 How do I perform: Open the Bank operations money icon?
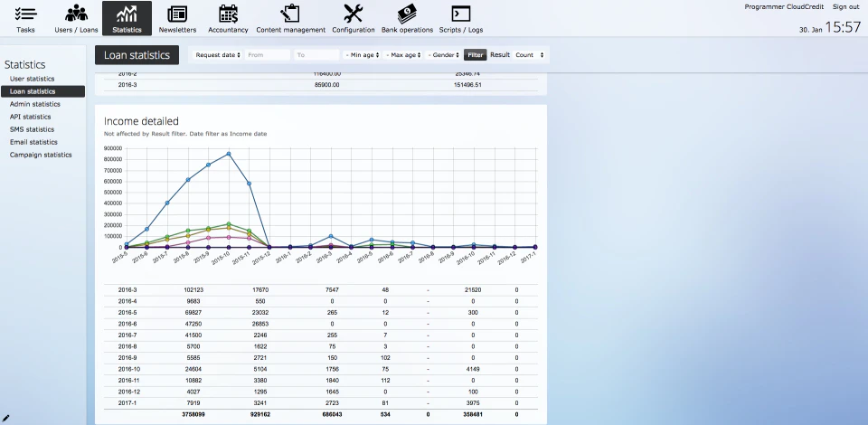click(407, 14)
